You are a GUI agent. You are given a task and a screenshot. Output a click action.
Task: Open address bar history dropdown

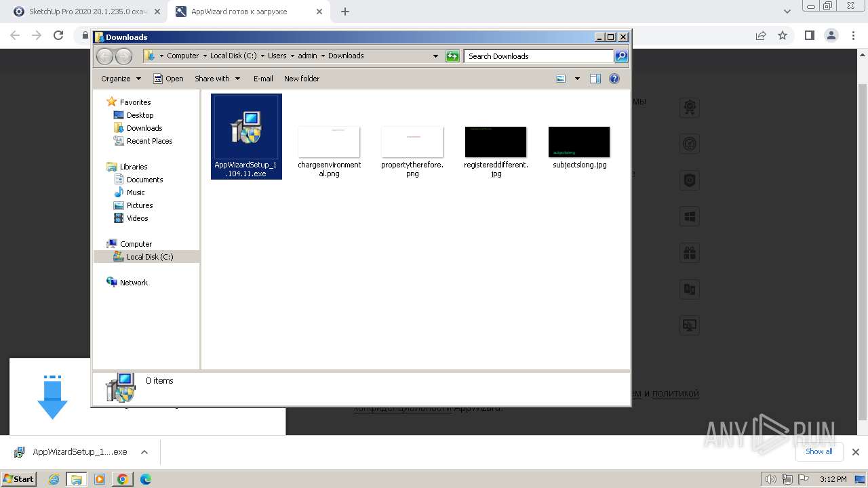[435, 56]
